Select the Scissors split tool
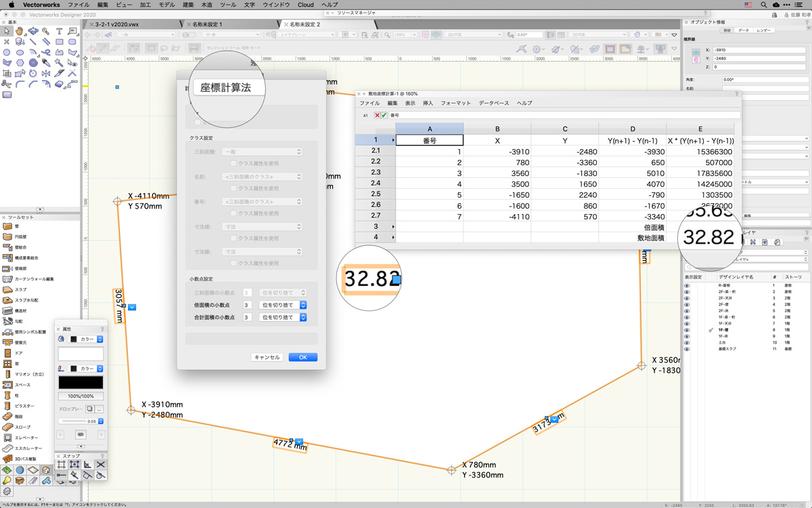812x508 pixels. 7,84
